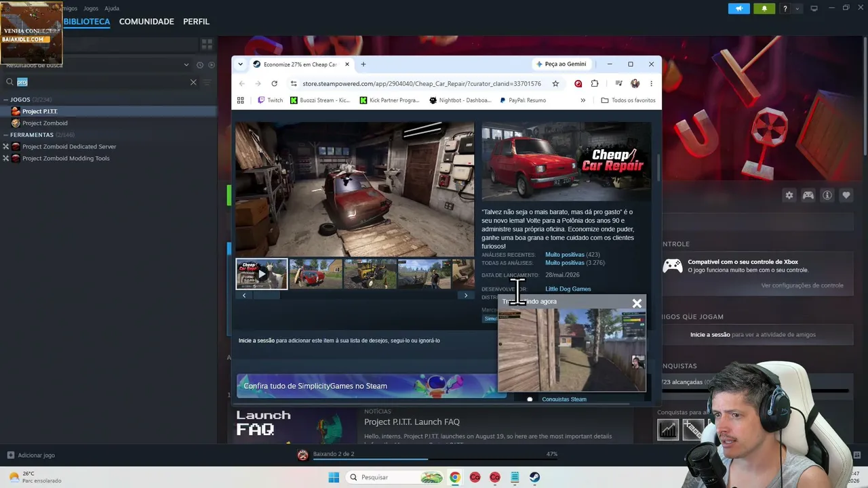Open Chrome tab search dropdown
Viewport: 868px width, 488px height.
[x=240, y=64]
